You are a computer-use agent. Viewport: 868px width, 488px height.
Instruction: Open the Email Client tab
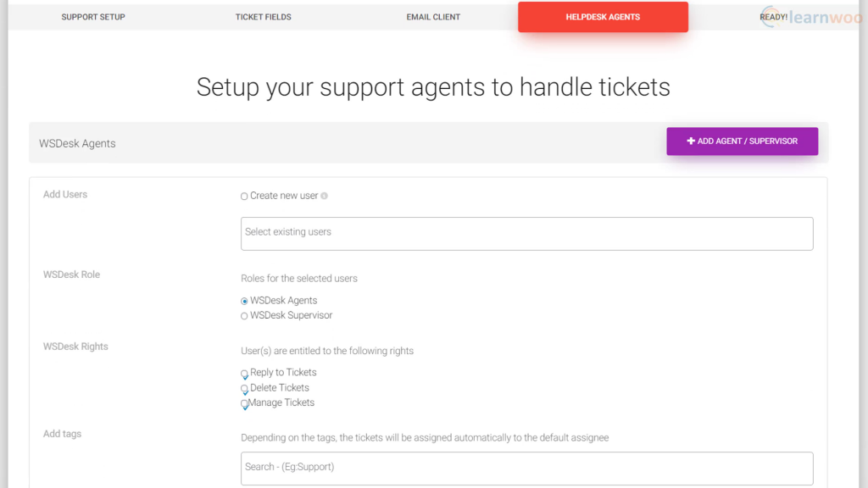[x=433, y=16]
